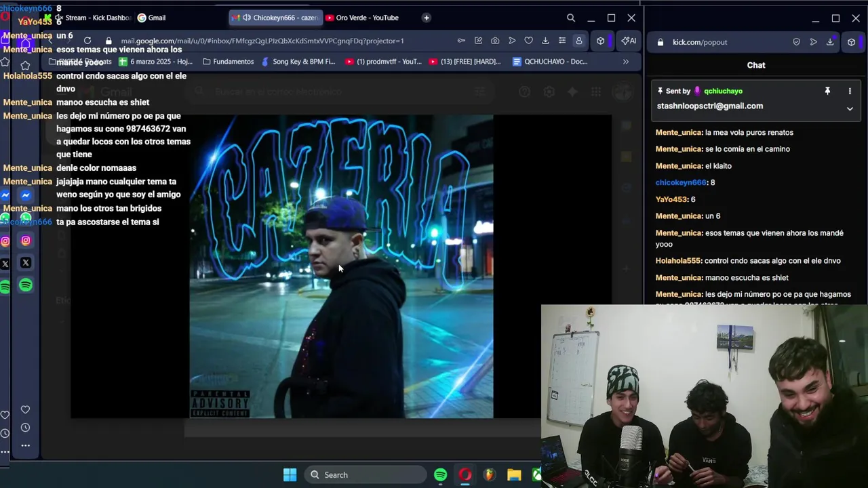Click Holahola555 username in Kick chat
This screenshot has width=868, height=488.
(x=678, y=260)
